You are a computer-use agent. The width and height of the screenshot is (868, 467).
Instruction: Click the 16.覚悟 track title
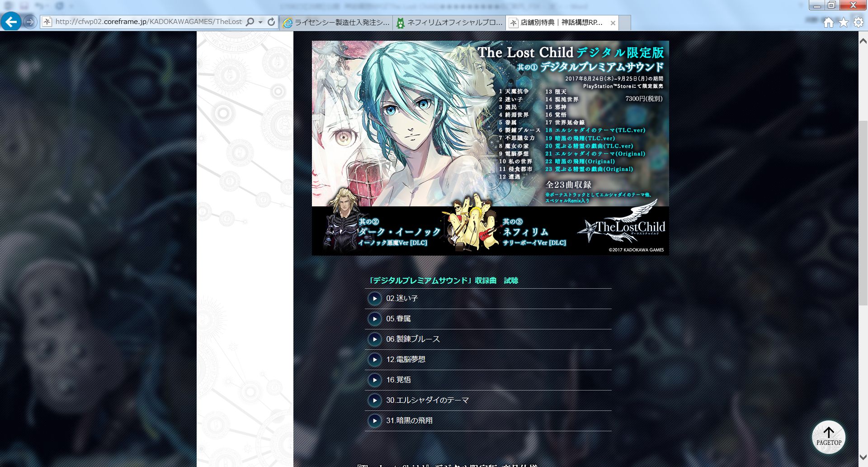point(398,380)
